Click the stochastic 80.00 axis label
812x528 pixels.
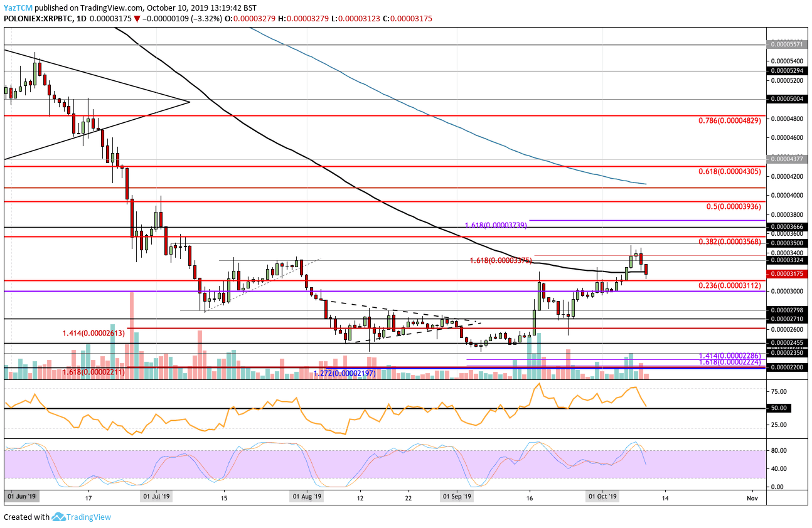click(779, 450)
